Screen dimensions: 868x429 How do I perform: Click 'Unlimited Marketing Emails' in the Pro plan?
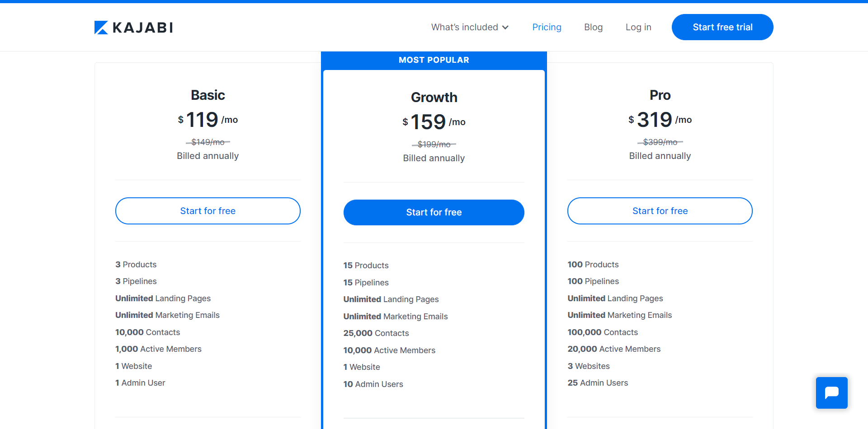[620, 315]
